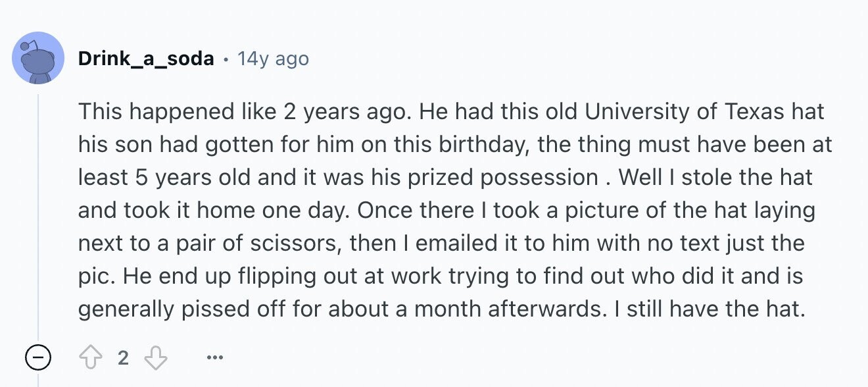Click the dot separator after the username
This screenshot has height=387, width=868.
coord(226,59)
